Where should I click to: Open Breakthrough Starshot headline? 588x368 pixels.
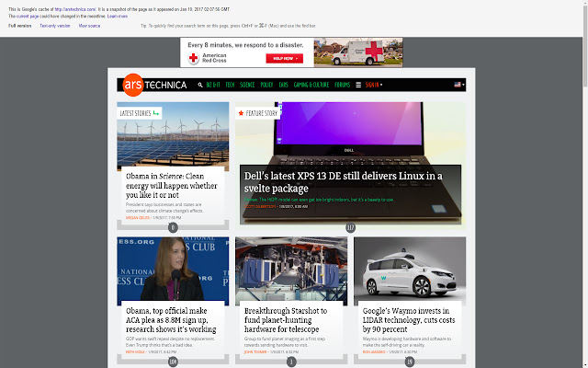click(286, 320)
